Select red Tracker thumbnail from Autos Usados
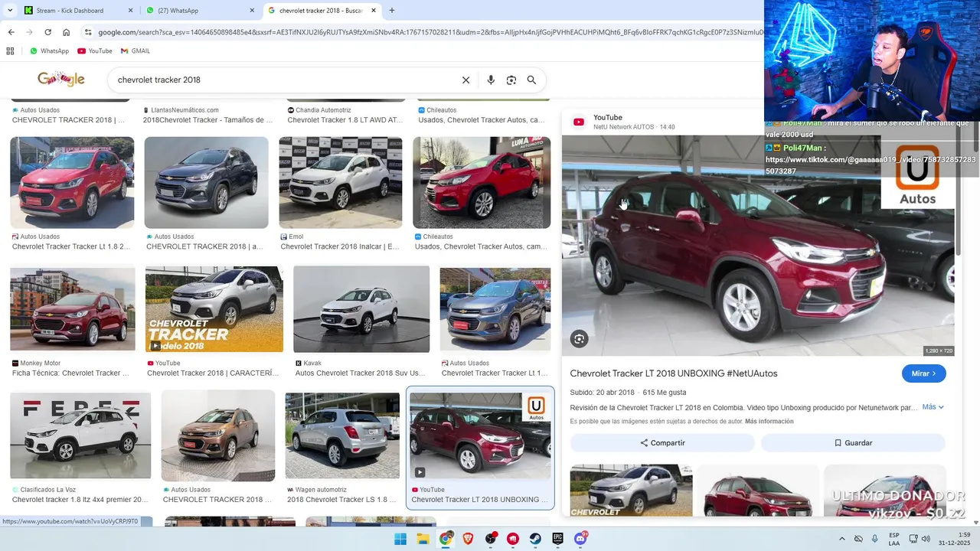 coord(72,183)
